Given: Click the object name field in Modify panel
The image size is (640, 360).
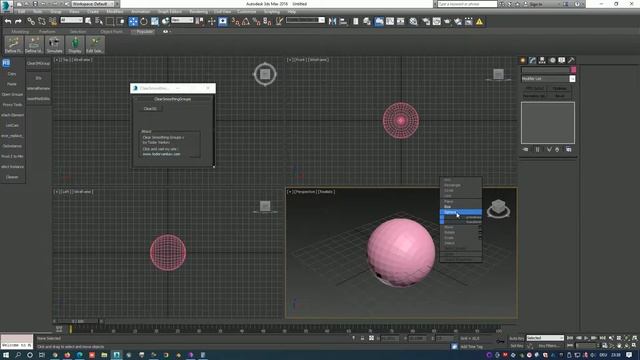Looking at the screenshot, I should [545, 70].
